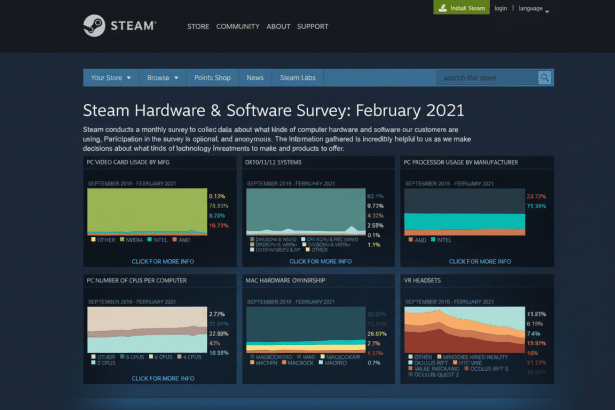
Task: Click the 2.77% value in CPUs chart
Action: pos(217,314)
